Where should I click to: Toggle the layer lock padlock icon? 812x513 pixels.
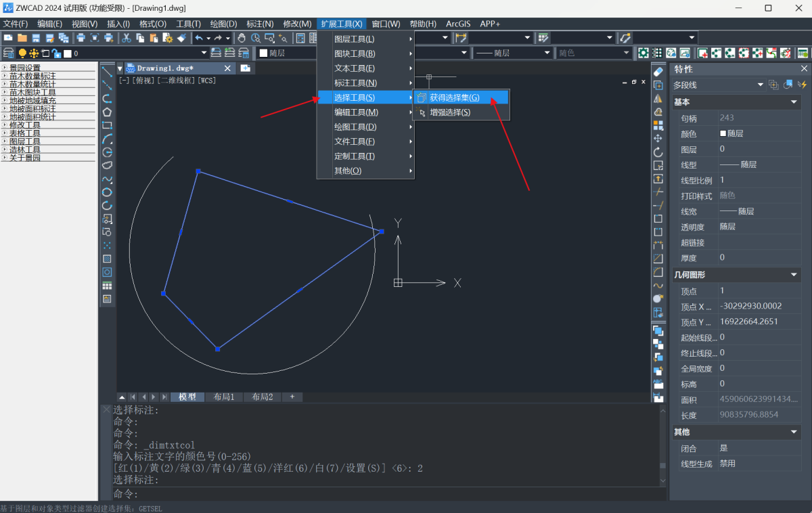(x=56, y=53)
